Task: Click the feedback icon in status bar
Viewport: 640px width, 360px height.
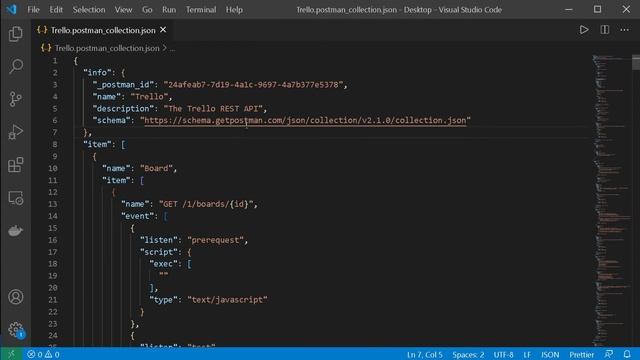Action: (x=609, y=354)
